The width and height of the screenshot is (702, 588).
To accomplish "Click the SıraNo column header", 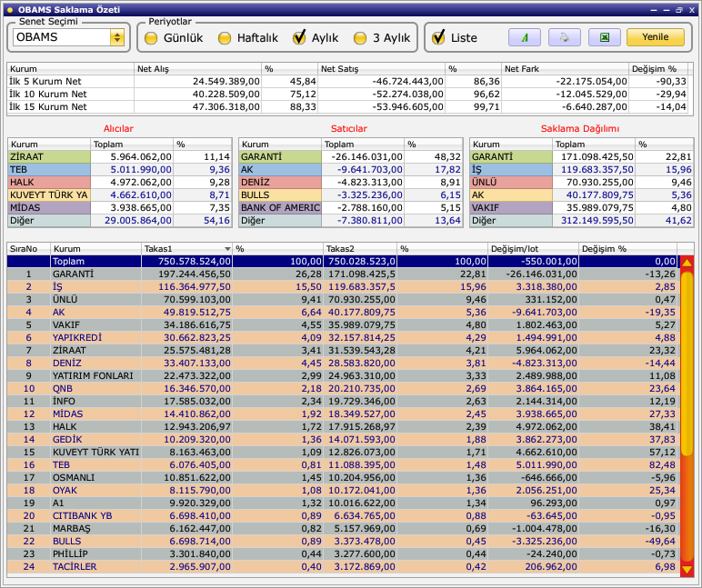I will click(29, 249).
